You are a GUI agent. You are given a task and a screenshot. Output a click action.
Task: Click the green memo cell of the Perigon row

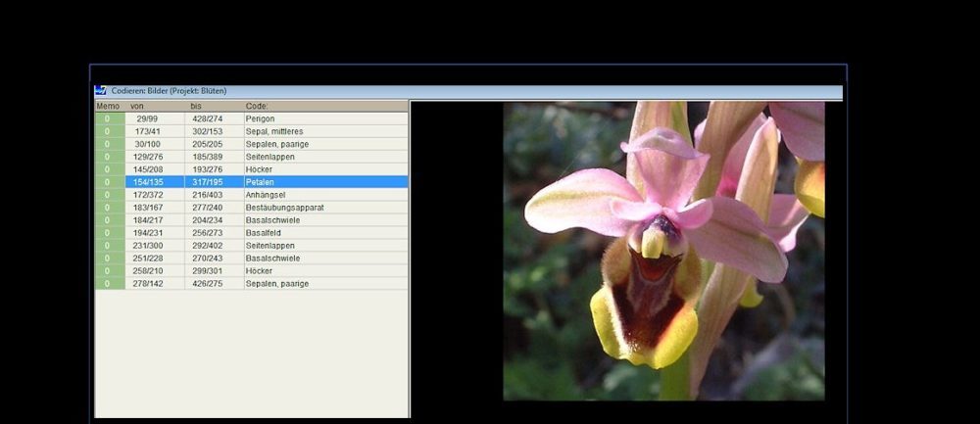tap(109, 118)
